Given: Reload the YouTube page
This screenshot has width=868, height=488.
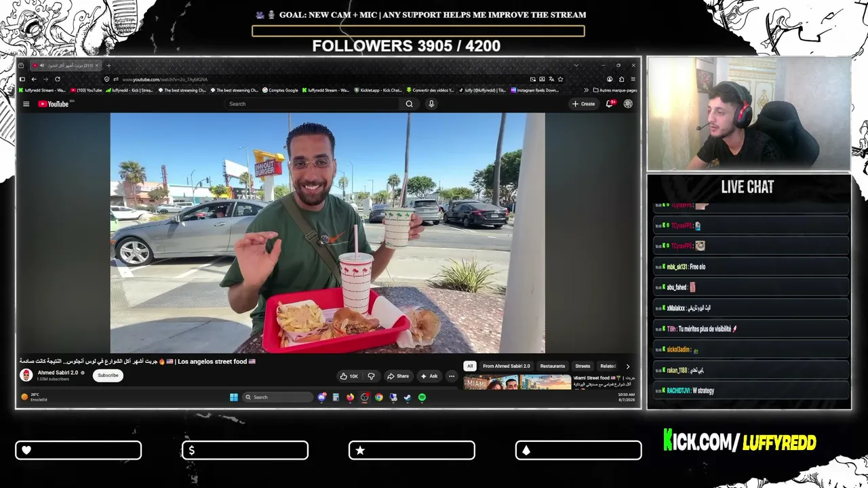Looking at the screenshot, I should [x=57, y=79].
